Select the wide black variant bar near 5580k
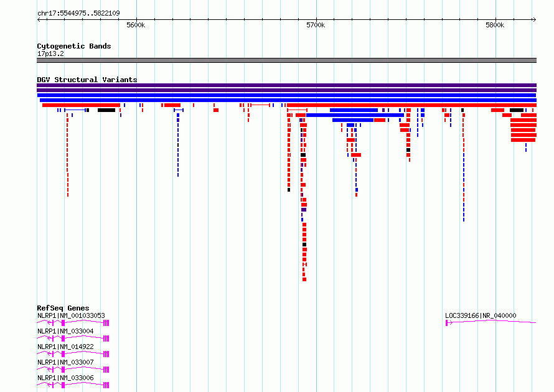The image size is (554, 392). point(106,110)
